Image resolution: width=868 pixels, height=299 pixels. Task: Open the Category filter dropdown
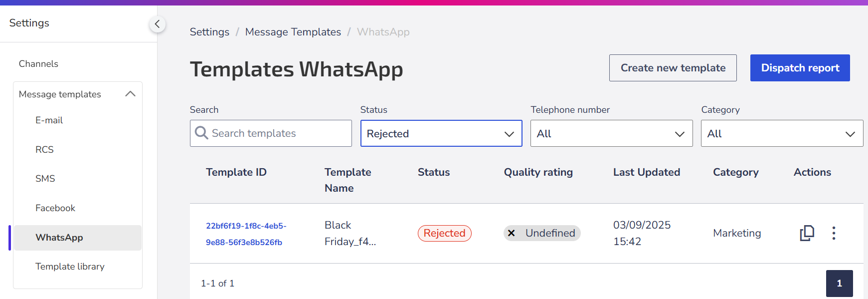coord(782,133)
